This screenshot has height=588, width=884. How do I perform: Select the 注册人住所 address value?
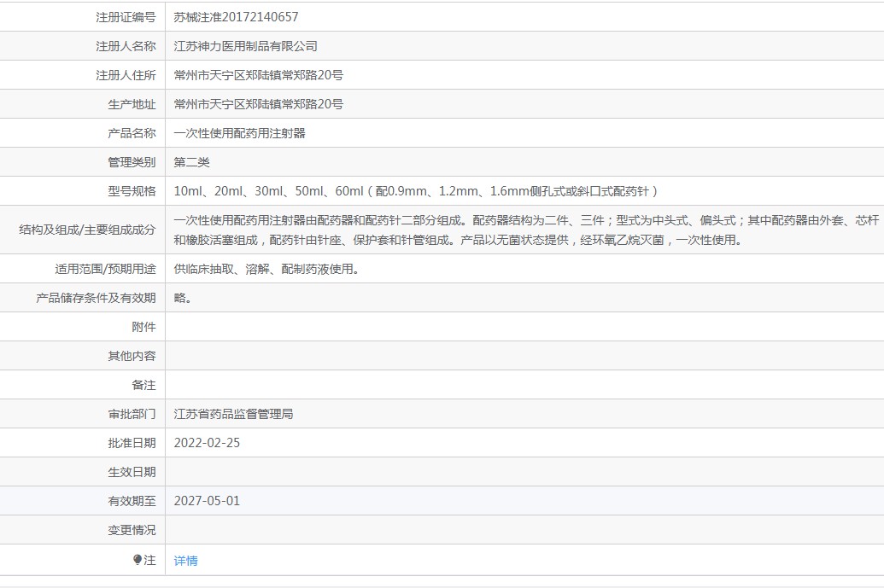[258, 75]
